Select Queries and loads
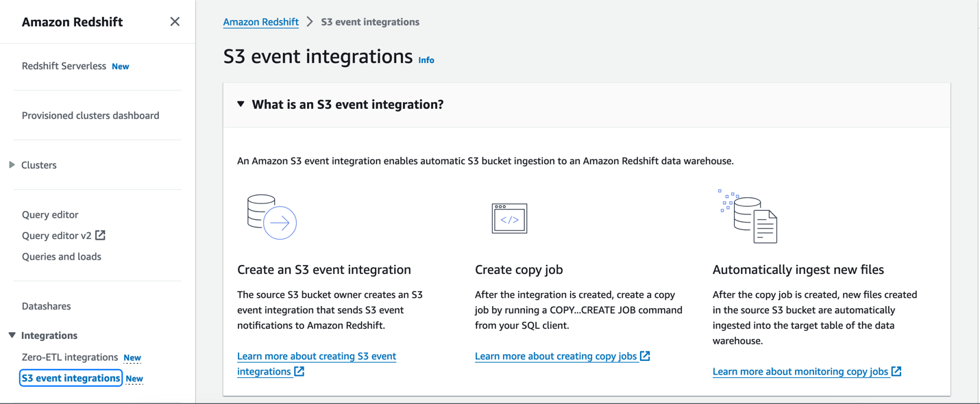 (x=62, y=257)
